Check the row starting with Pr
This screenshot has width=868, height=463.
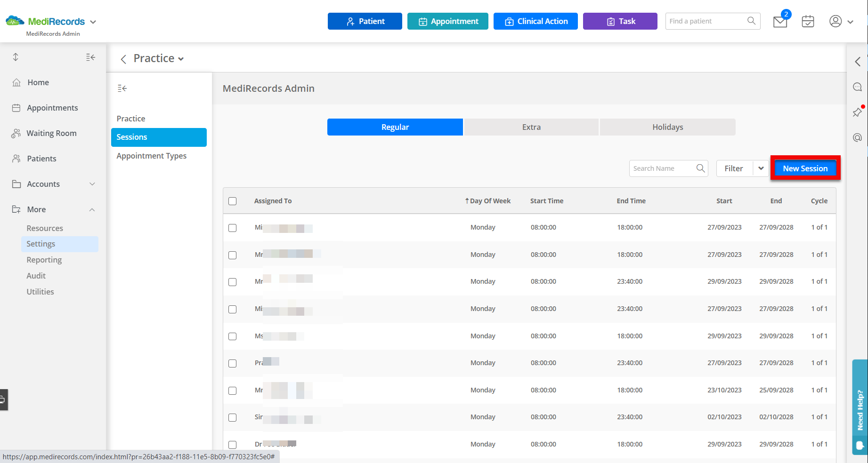[x=232, y=363]
